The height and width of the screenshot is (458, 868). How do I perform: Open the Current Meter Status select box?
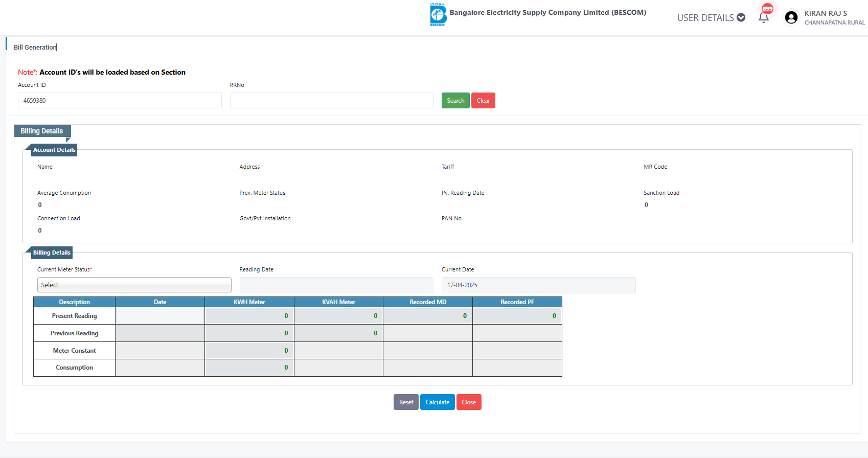134,285
